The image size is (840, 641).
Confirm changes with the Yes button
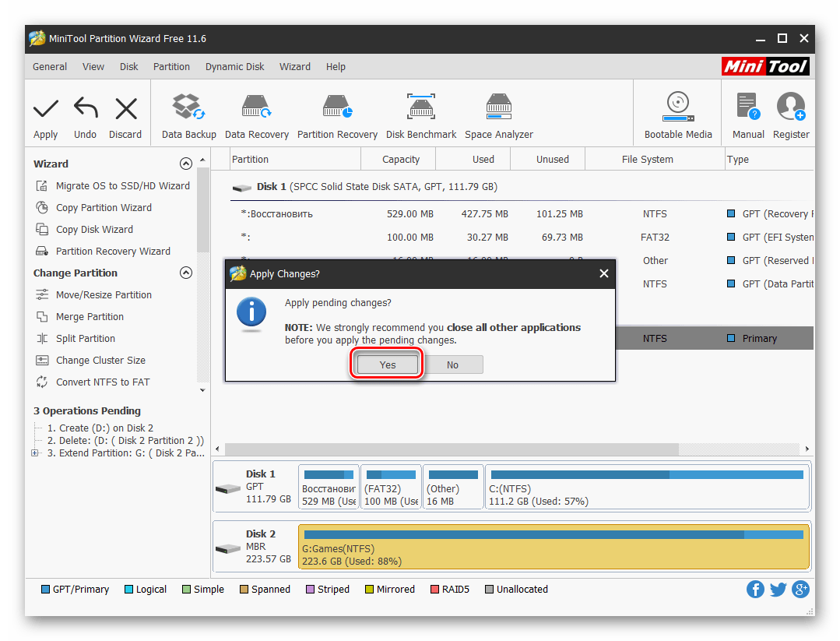pyautogui.click(x=388, y=365)
